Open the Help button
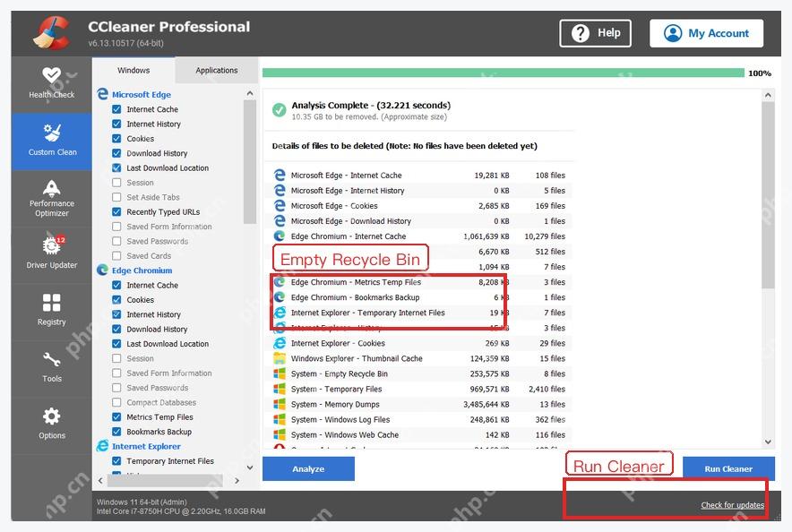 coord(595,33)
